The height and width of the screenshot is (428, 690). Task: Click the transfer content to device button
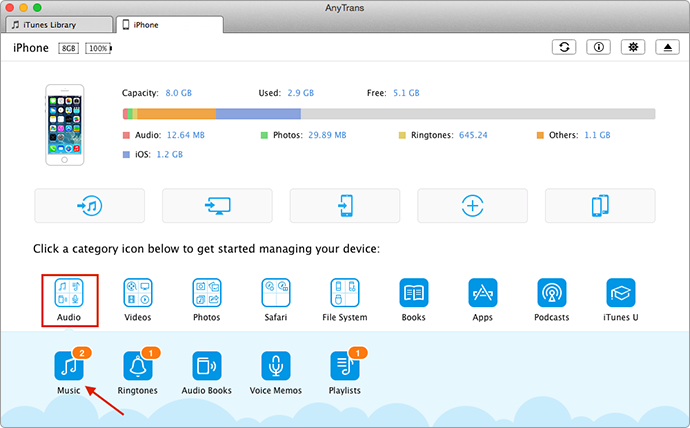(x=345, y=205)
